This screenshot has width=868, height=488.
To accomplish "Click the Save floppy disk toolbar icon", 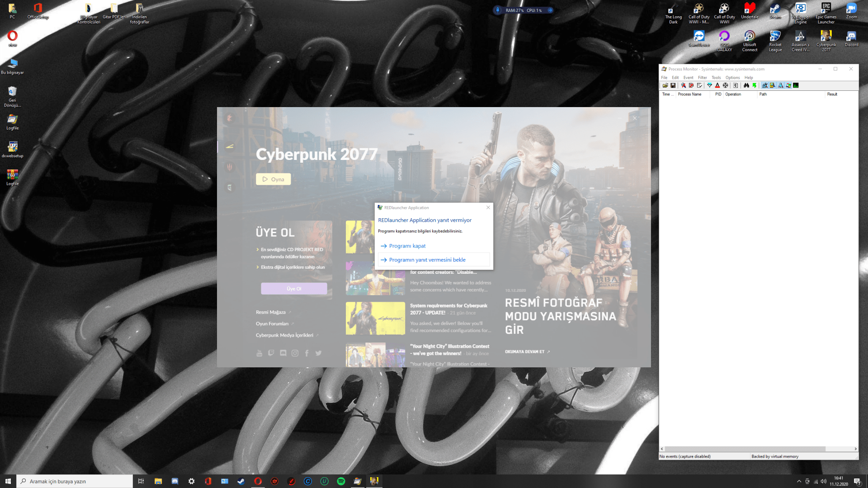I will [x=673, y=85].
